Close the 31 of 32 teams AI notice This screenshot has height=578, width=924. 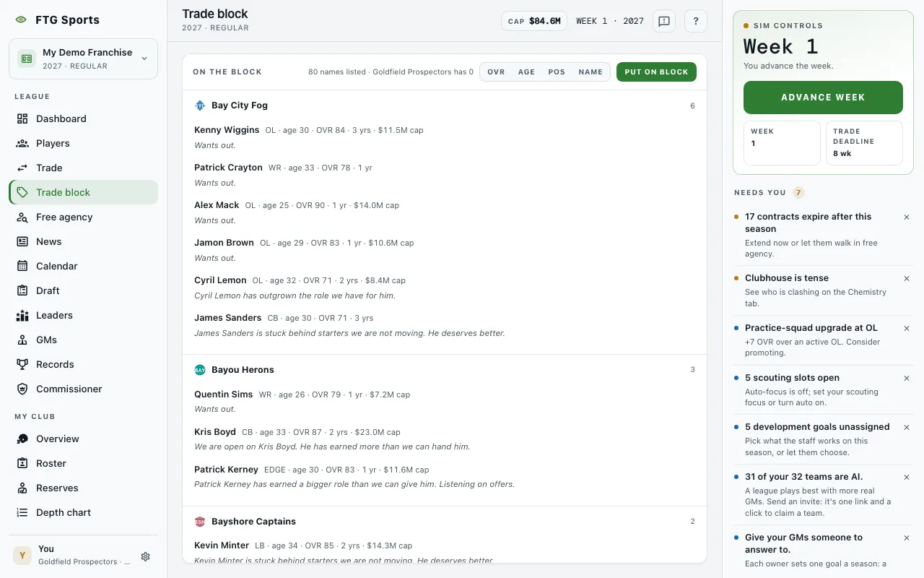click(907, 477)
